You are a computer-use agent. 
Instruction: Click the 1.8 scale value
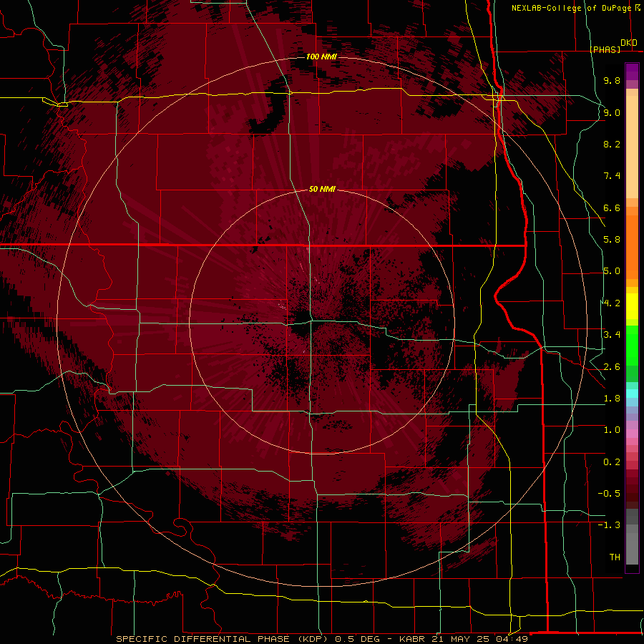(x=612, y=399)
